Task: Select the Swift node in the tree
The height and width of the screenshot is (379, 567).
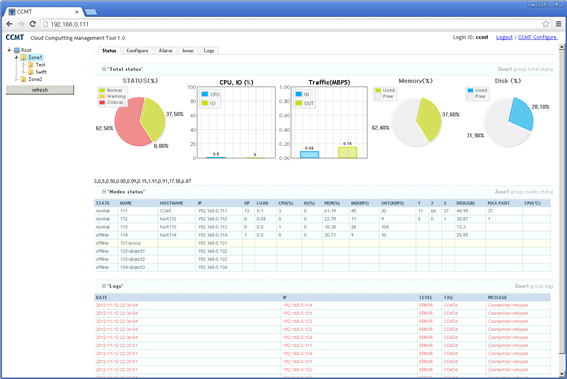Action: tap(41, 72)
